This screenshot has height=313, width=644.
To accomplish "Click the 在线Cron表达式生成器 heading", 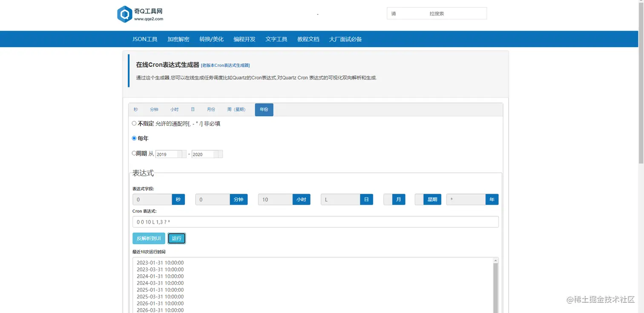I will [x=167, y=65].
